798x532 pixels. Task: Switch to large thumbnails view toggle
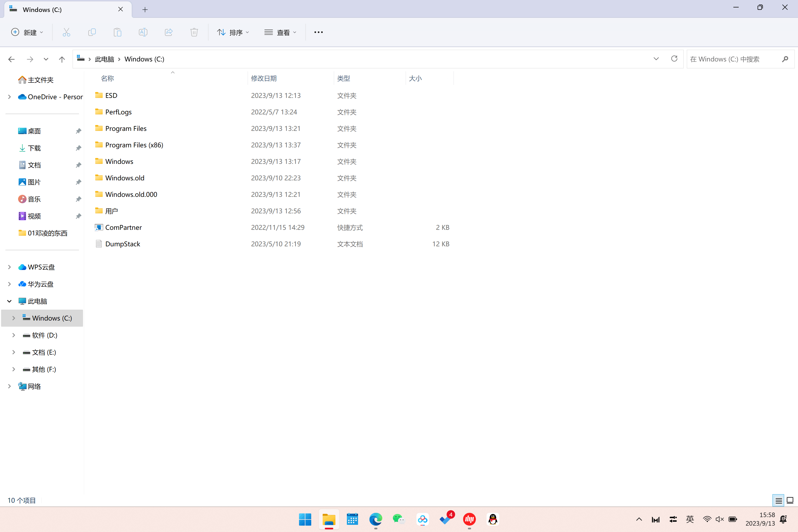(790, 500)
